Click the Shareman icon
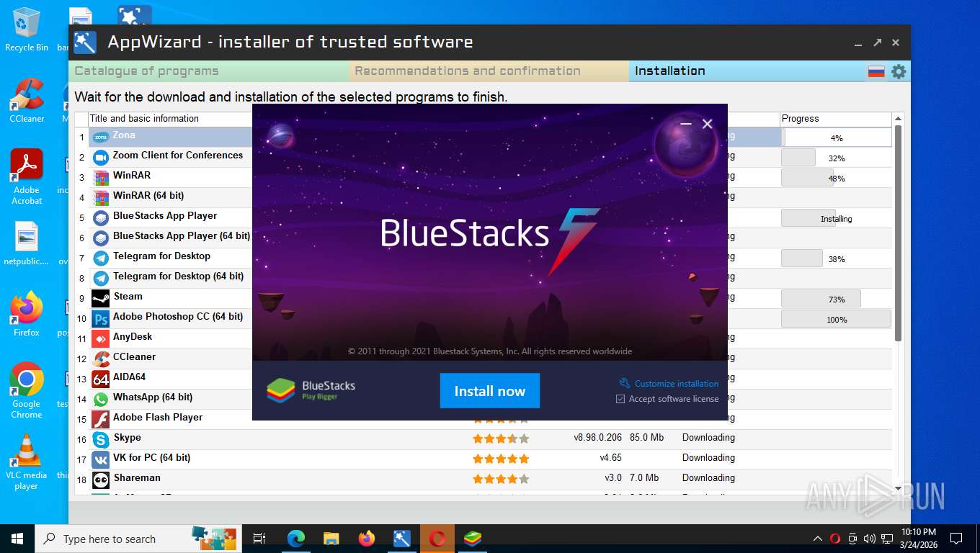The height and width of the screenshot is (553, 980). (101, 480)
